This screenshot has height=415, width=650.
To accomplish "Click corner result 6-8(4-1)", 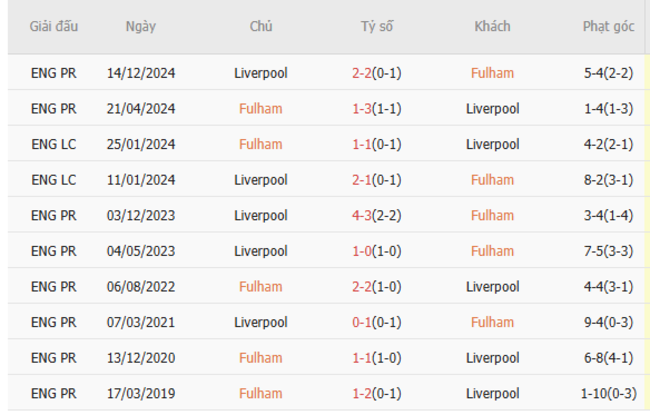I will coord(608,358).
